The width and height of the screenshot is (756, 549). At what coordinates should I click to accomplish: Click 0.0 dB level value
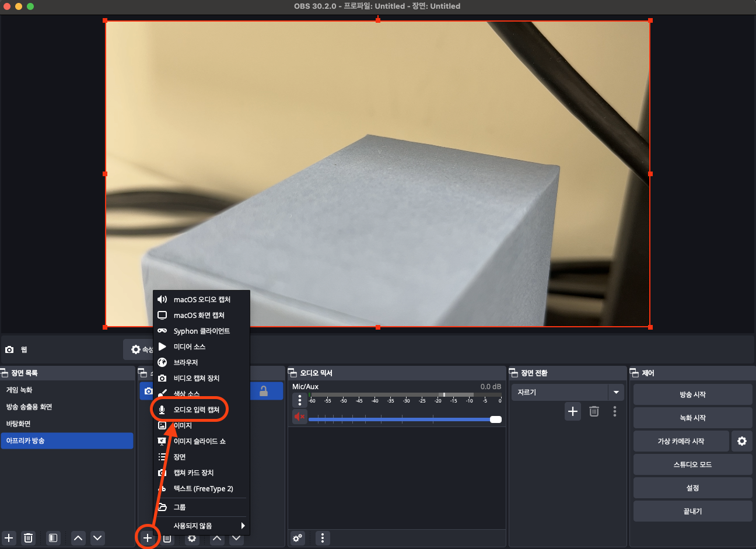point(491,387)
